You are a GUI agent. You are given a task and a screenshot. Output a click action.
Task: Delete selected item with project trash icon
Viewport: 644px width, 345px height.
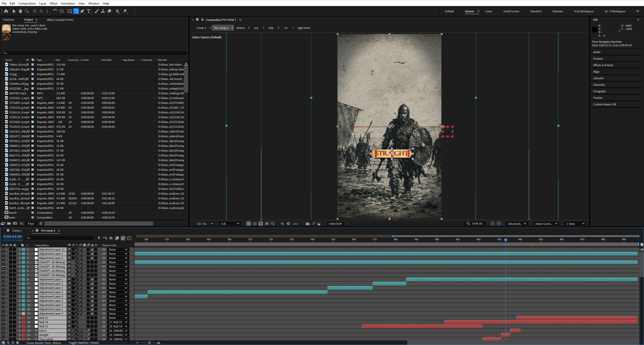41,223
